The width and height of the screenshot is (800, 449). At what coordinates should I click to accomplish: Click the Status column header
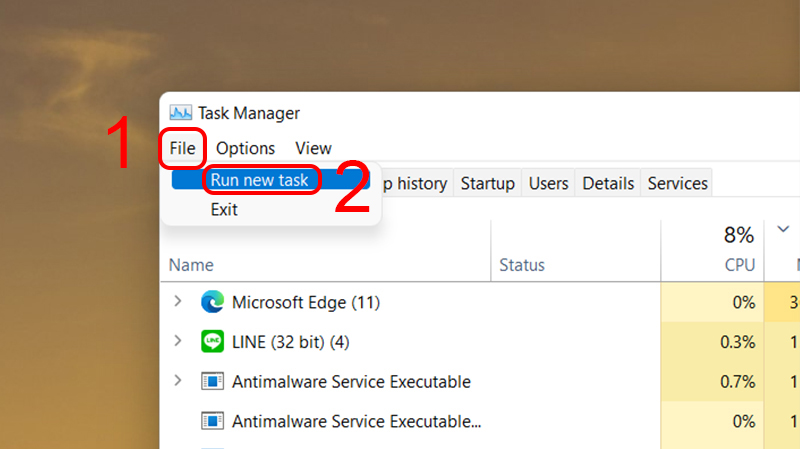(x=522, y=265)
